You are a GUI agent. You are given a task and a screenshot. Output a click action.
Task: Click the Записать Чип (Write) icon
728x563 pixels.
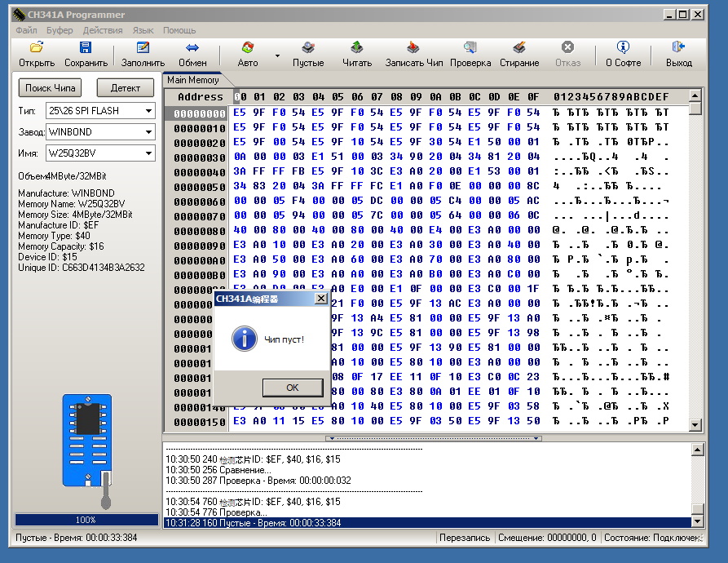tap(413, 48)
